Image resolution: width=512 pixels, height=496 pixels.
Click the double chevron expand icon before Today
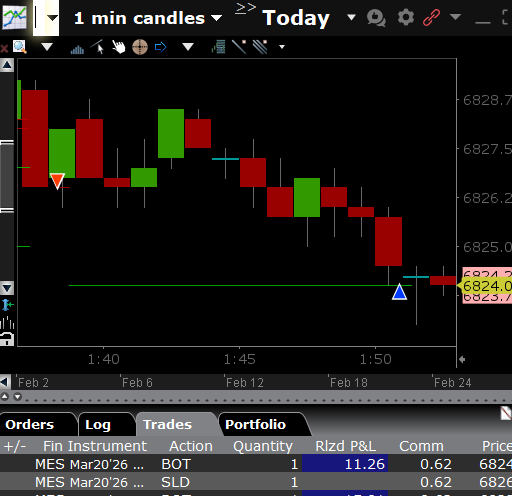(x=245, y=9)
